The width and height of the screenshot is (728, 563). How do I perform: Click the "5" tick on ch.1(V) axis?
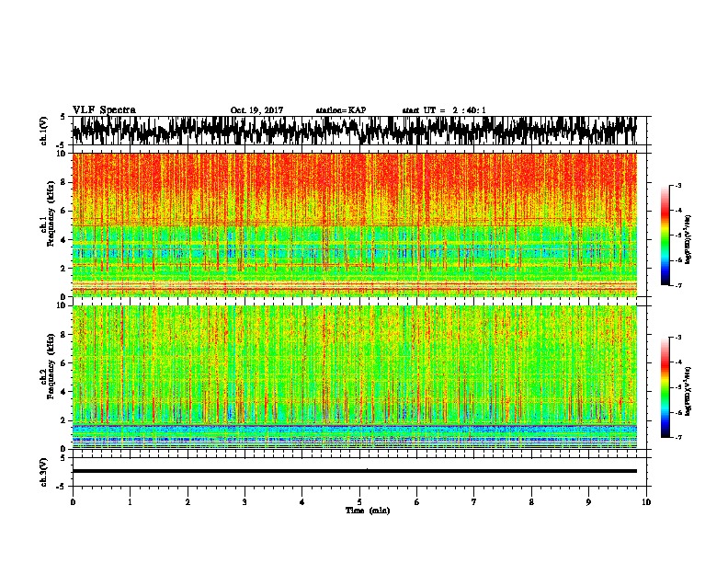pos(63,117)
